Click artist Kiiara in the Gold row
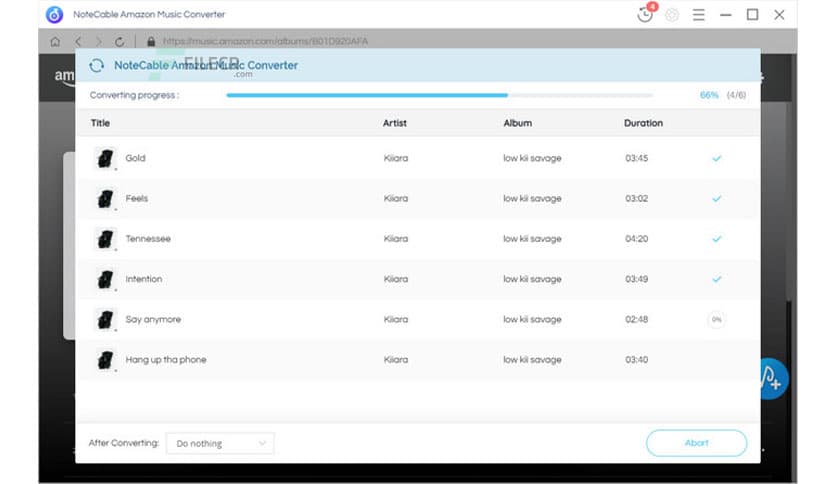836x484 pixels. coord(396,158)
